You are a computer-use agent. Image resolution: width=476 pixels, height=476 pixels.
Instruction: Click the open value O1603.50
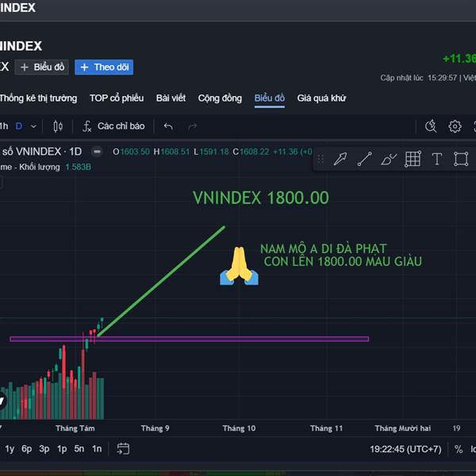[x=131, y=152]
